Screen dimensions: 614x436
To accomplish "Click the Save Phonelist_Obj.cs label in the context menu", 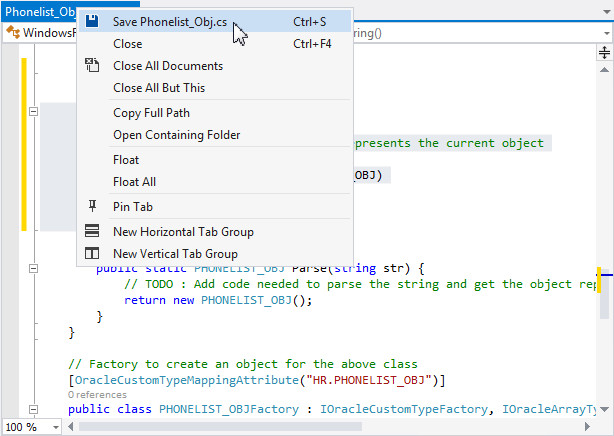I will [x=170, y=22].
